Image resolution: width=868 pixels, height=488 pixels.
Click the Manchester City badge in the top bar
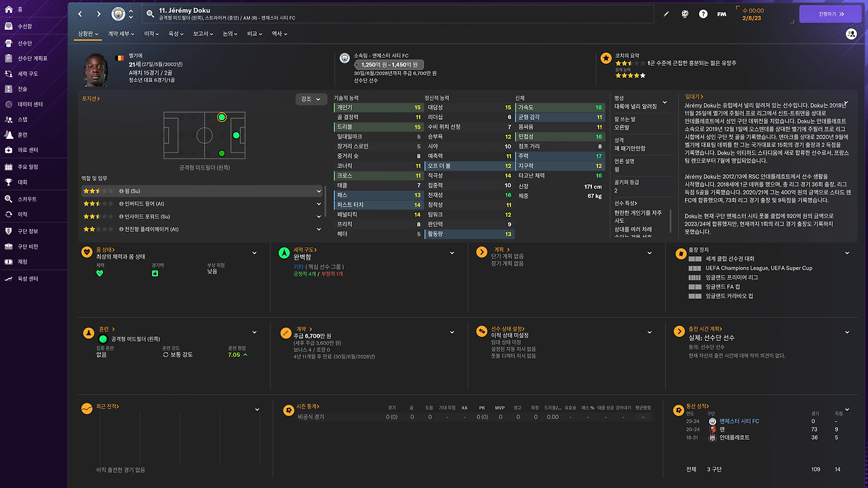click(x=119, y=14)
